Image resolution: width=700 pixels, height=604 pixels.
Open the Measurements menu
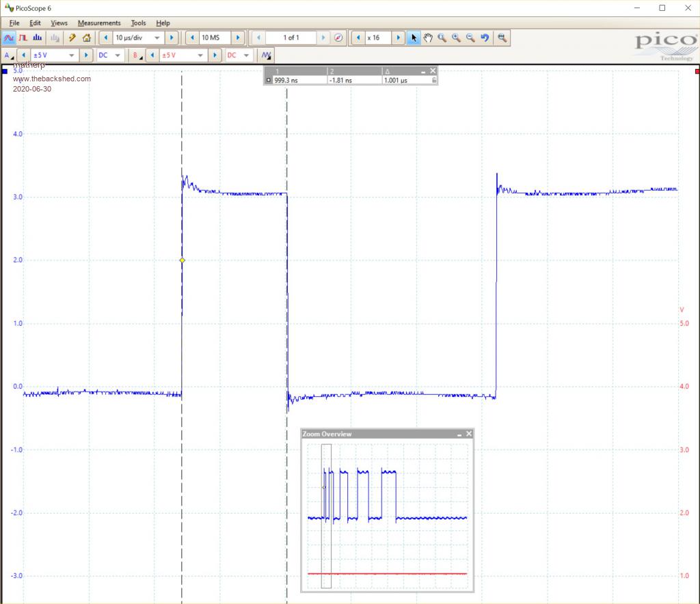[99, 23]
